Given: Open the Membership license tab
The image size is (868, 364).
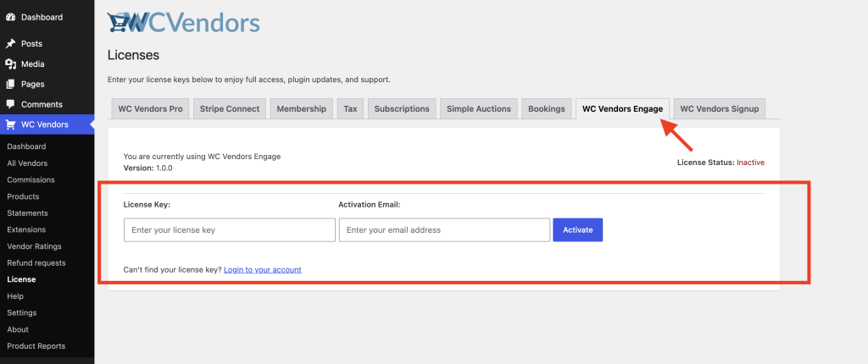Looking at the screenshot, I should pos(302,109).
